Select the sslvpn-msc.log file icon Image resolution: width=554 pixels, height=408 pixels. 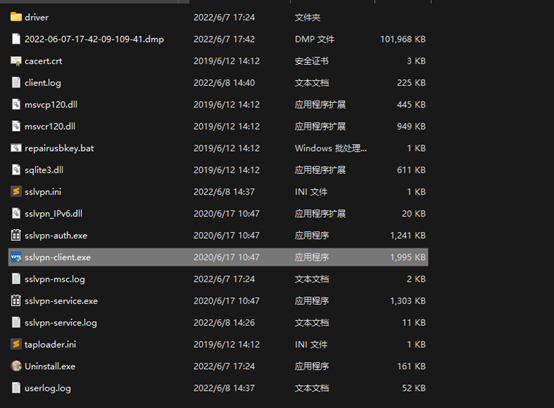(x=16, y=279)
